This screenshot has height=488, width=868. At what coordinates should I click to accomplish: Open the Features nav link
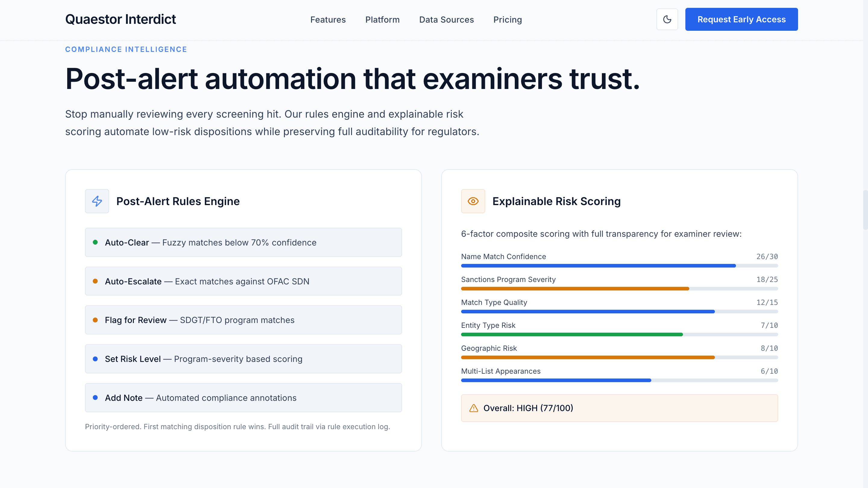(328, 20)
